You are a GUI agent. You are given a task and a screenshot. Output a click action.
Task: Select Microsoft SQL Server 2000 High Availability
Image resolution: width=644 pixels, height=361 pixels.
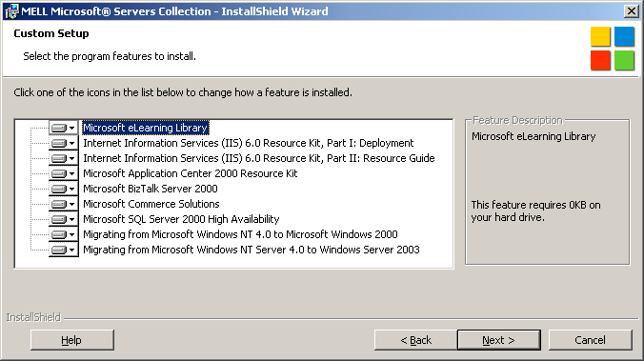click(181, 219)
